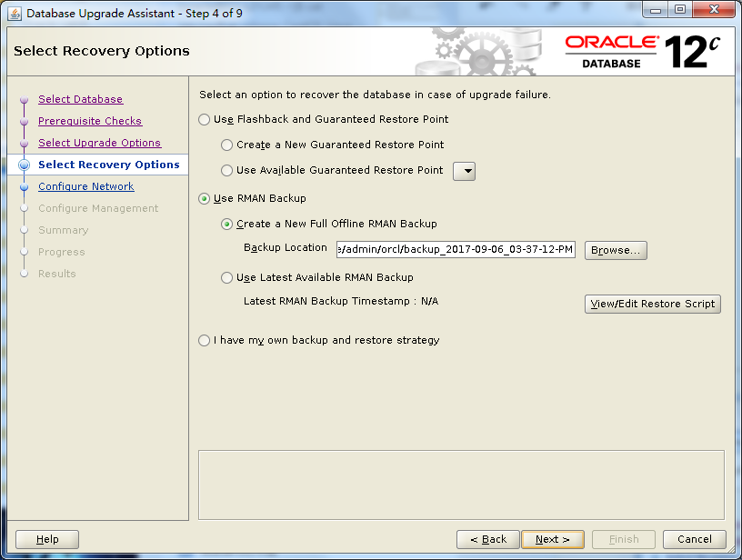Choose Create a New Guaranteed Restore Point

227,145
